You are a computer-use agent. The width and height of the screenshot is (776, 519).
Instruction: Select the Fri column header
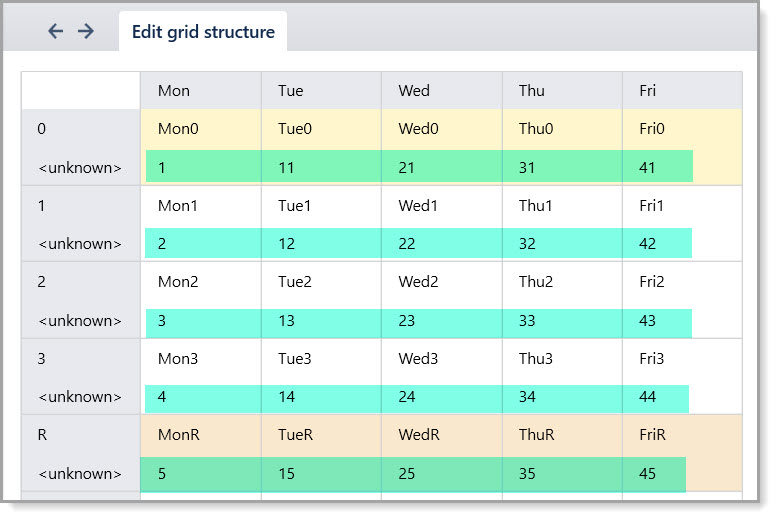coord(682,91)
